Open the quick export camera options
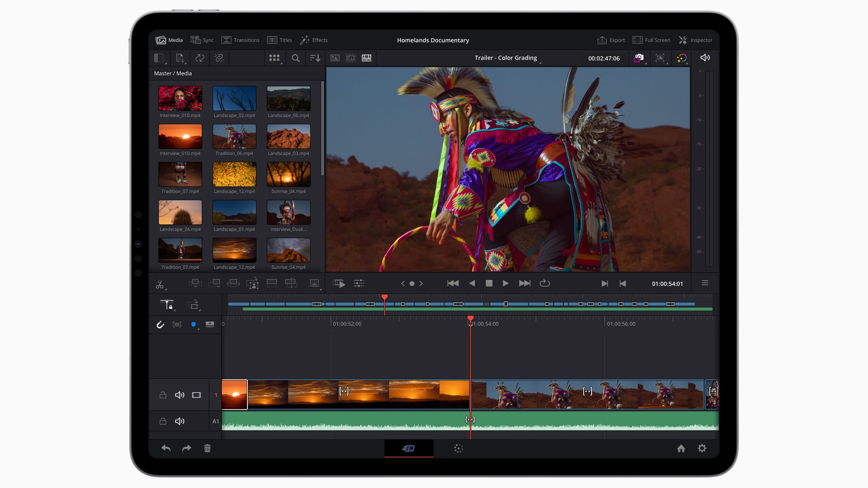 coord(639,58)
